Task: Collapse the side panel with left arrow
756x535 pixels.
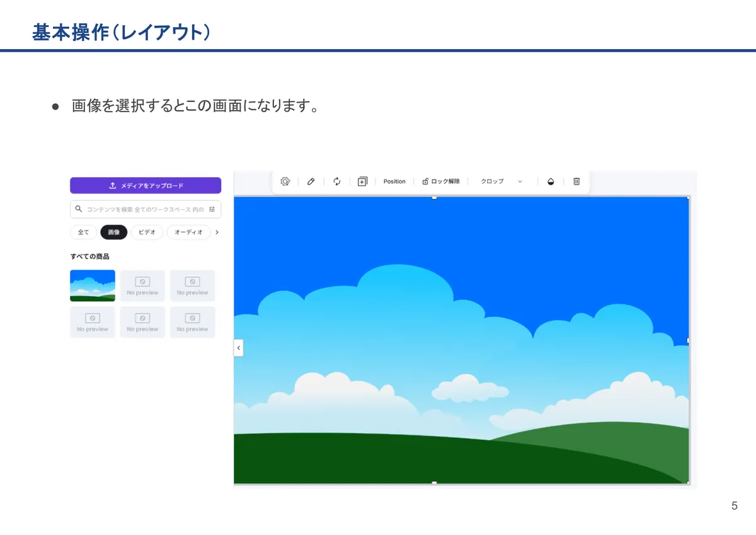Action: [238, 348]
